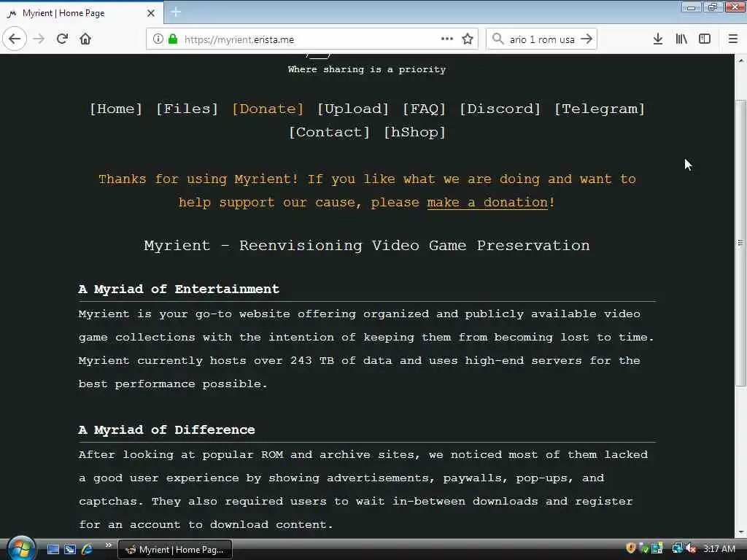This screenshot has width=747, height=560.
Task: Open the [FAQ] navigation link
Action: coord(424,109)
